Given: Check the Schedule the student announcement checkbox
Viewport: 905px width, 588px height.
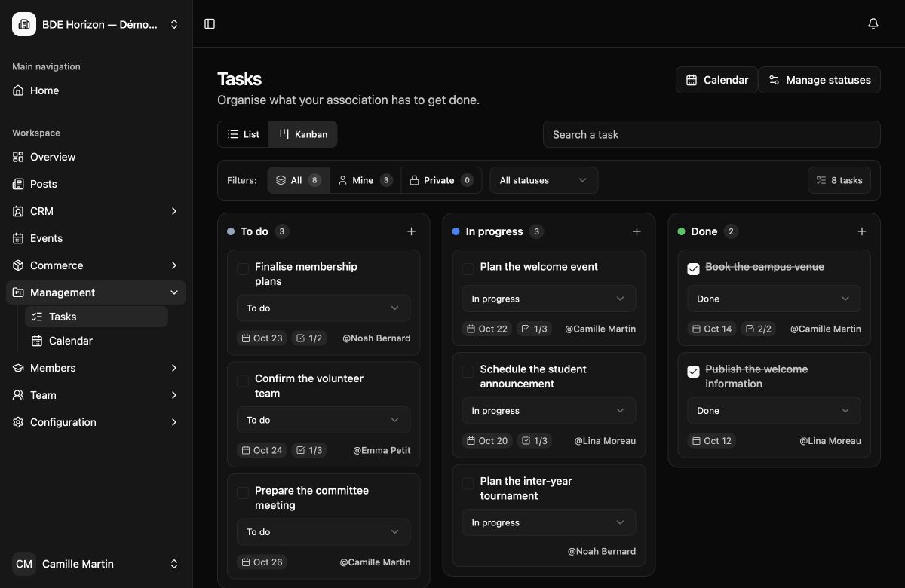Looking at the screenshot, I should pos(468,372).
